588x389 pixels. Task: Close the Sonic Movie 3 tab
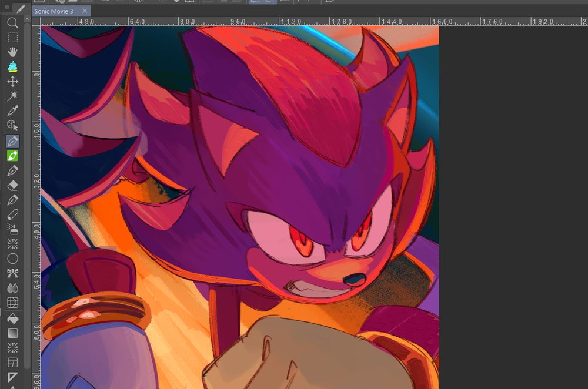pyautogui.click(x=85, y=11)
